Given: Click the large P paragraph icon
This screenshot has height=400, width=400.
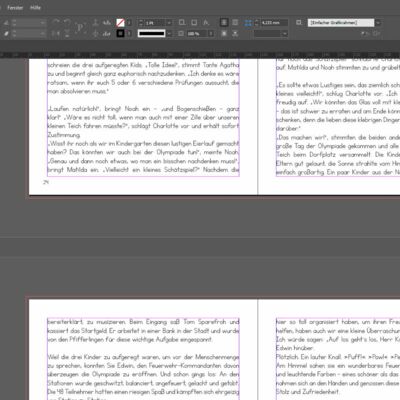Looking at the screenshot, I should (x=80, y=27).
